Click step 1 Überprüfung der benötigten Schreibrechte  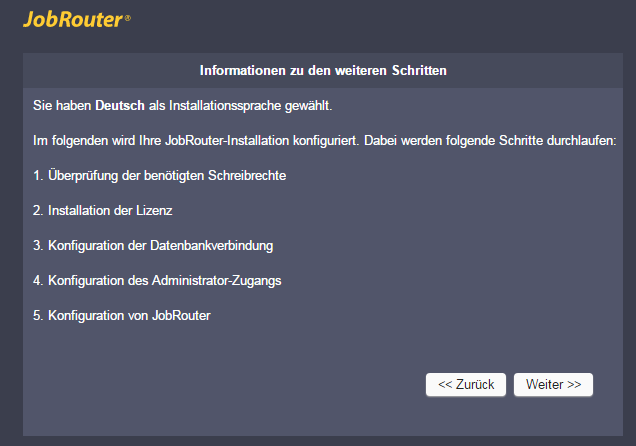pyautogui.click(x=160, y=175)
